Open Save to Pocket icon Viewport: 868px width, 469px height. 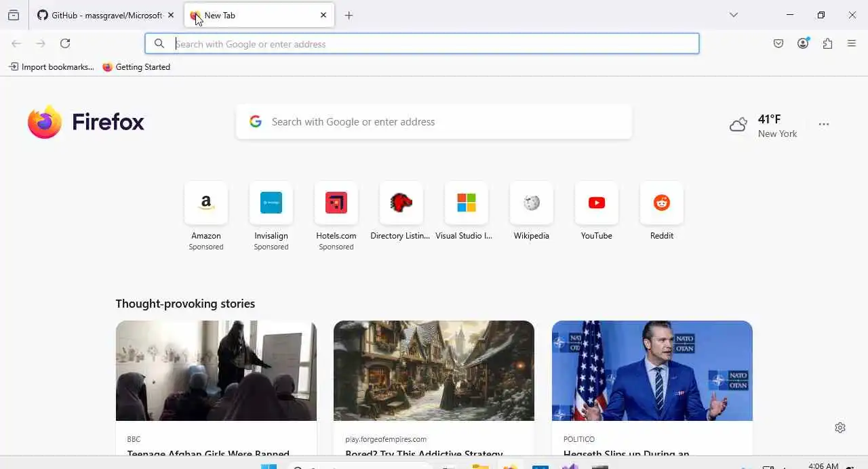pyautogui.click(x=778, y=43)
